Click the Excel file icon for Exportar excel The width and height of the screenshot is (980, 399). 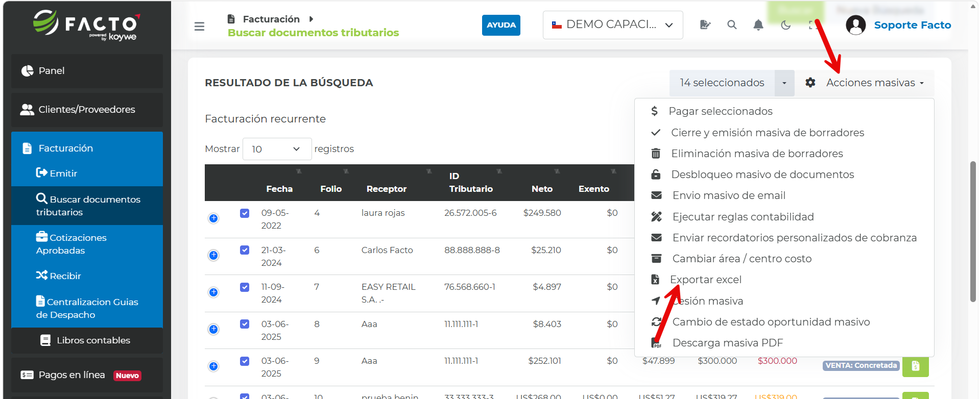coord(655,279)
